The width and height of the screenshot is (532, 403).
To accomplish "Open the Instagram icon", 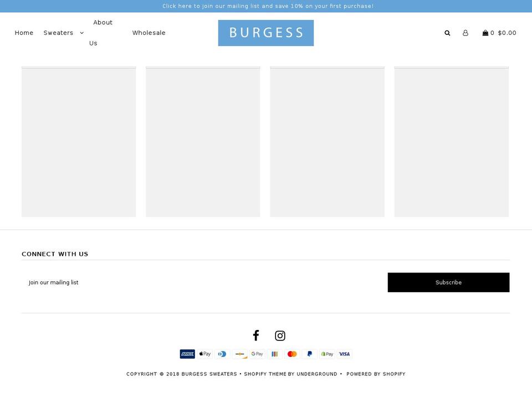I will pos(280,335).
